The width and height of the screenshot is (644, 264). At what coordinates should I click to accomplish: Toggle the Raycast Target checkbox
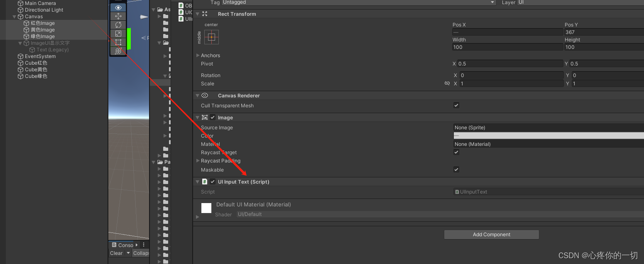pyautogui.click(x=456, y=152)
